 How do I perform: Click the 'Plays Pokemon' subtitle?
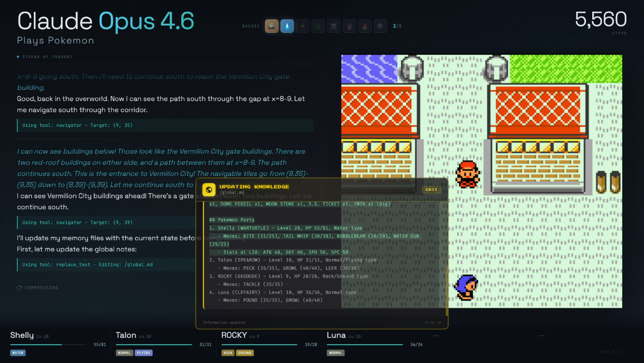56,41
